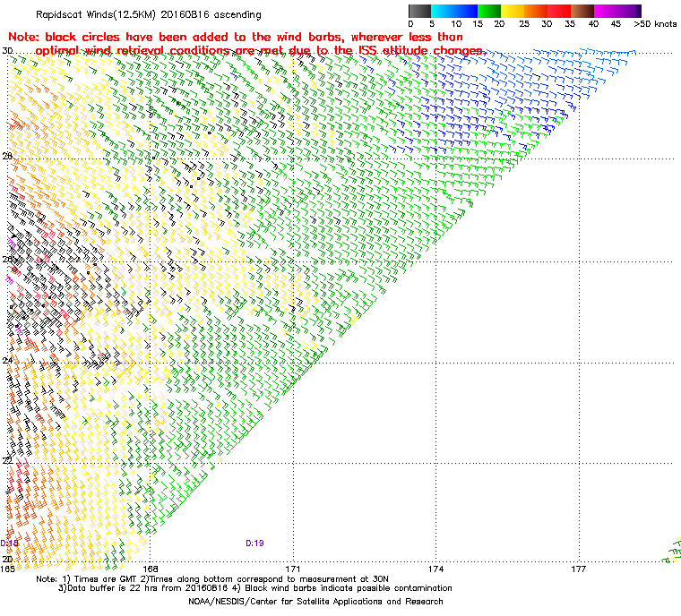Viewport: 681px width, 616px height.
Task: Click the title text 'Rapidscat Winds(12.5KM) 20160816 ascending'
Action: (149, 14)
